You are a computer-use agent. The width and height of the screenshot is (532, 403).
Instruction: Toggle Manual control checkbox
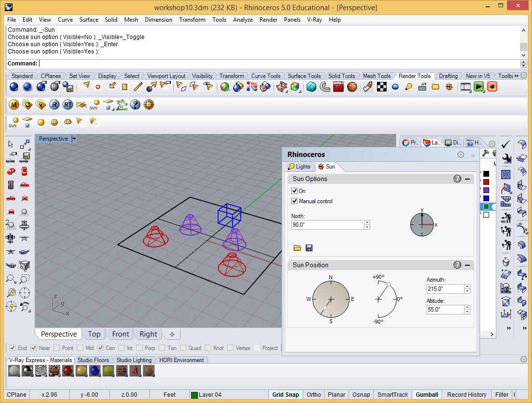tap(295, 201)
